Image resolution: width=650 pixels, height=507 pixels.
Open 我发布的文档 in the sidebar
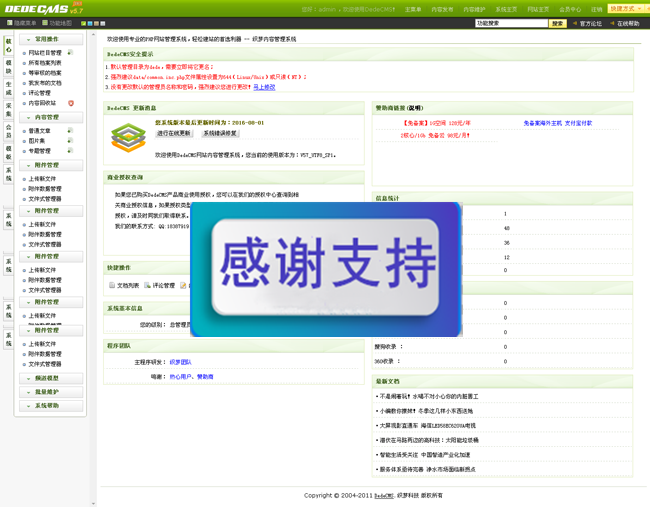click(45, 83)
